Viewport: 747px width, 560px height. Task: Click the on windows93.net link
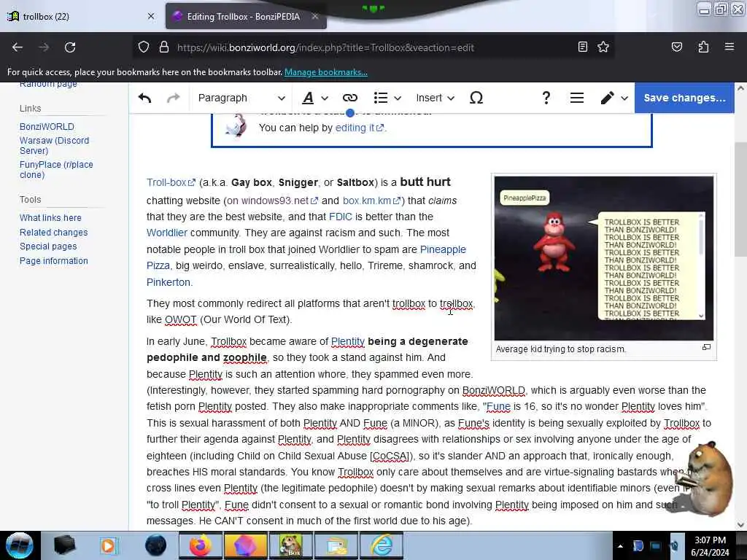[x=273, y=201]
